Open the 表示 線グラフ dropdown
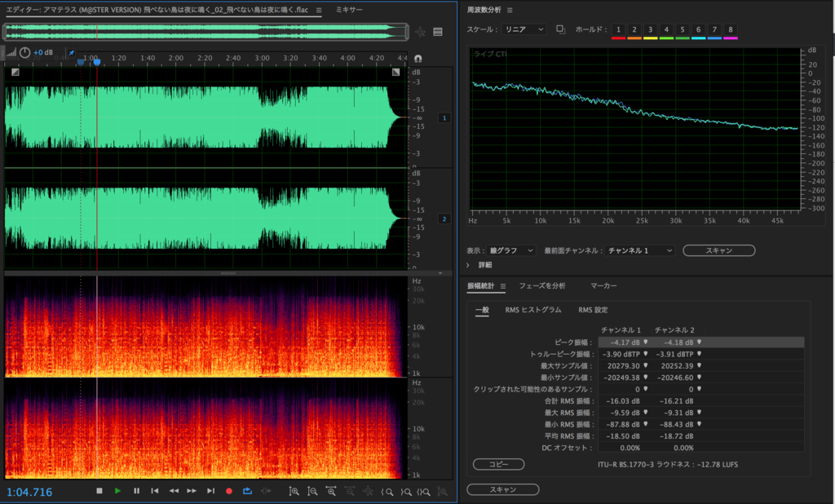The image size is (835, 504). click(x=510, y=250)
